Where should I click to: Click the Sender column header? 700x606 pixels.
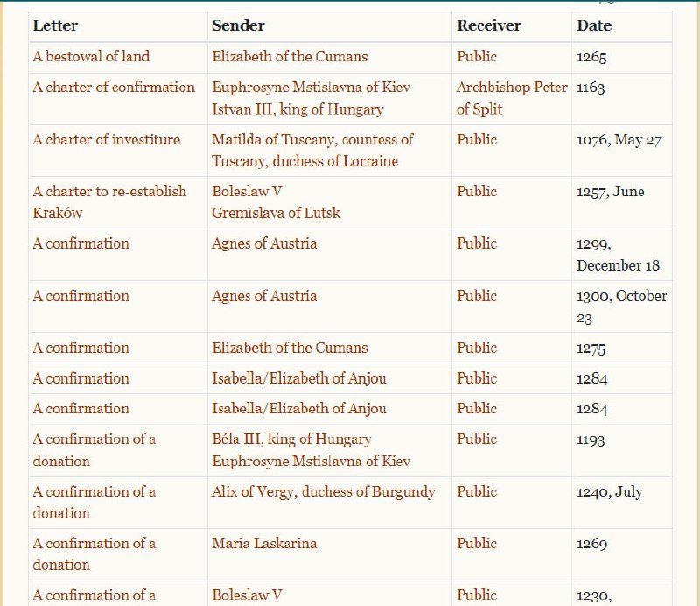click(238, 25)
